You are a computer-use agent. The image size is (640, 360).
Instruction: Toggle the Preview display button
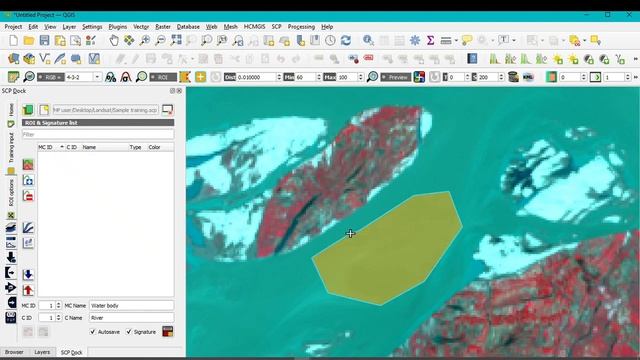click(396, 77)
